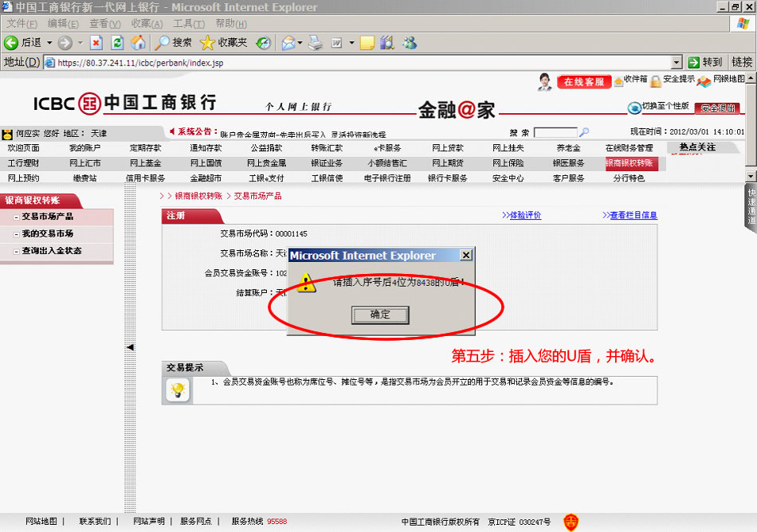This screenshot has width=757, height=532.
Task: Click the page scrollbar up arrow
Action: click(751, 78)
